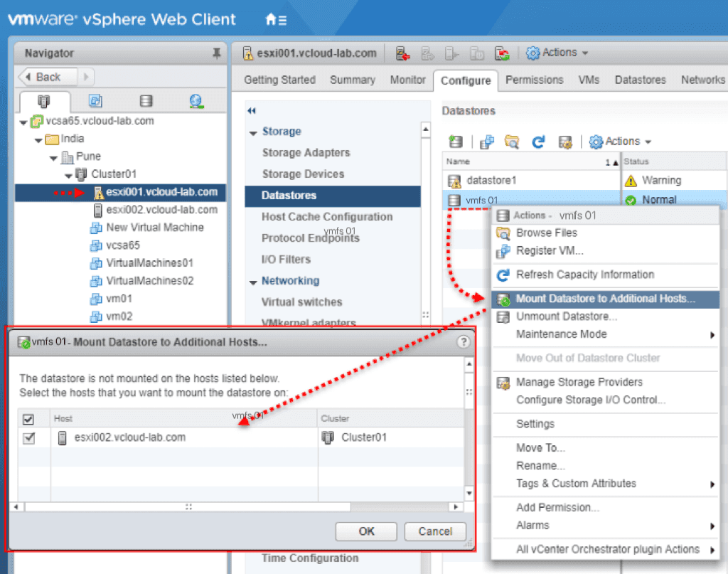Viewport: 728px width, 574px height.
Task: Open the Getting Started tab
Action: coord(279,80)
